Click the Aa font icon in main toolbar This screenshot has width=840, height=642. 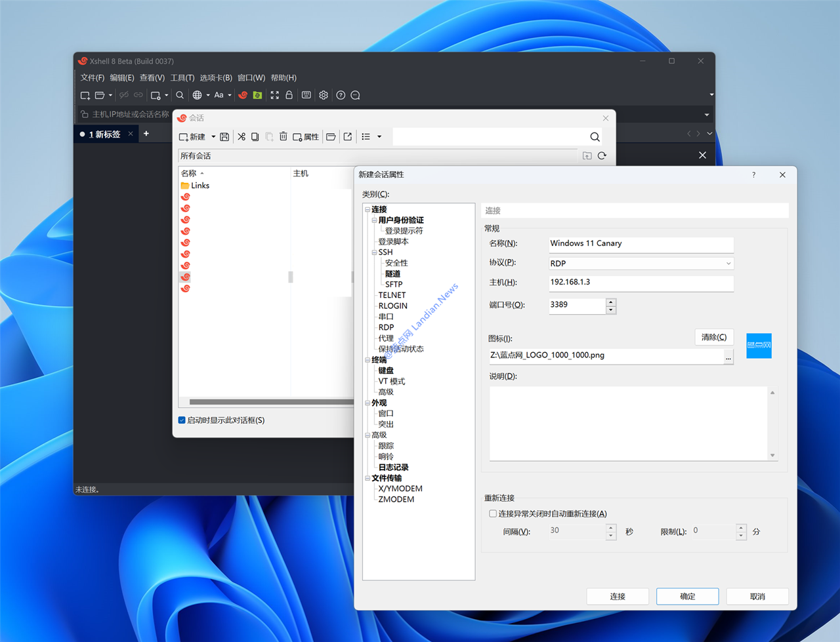219,95
